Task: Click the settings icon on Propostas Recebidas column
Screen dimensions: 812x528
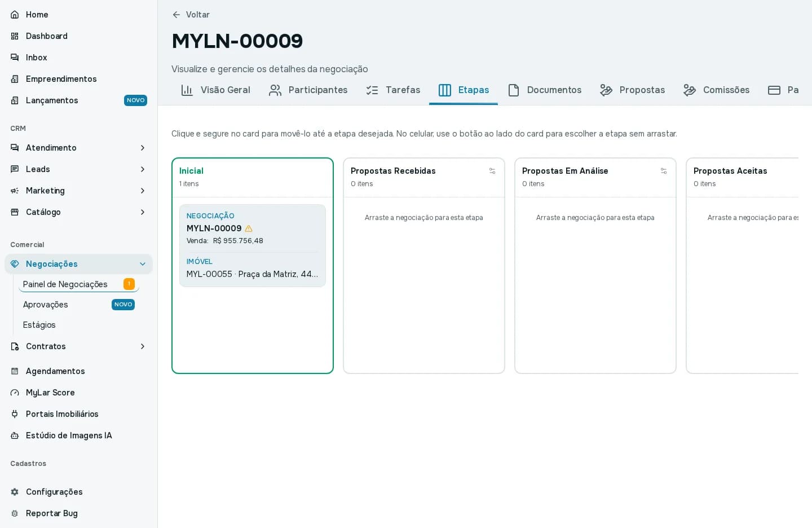Action: pyautogui.click(x=492, y=171)
